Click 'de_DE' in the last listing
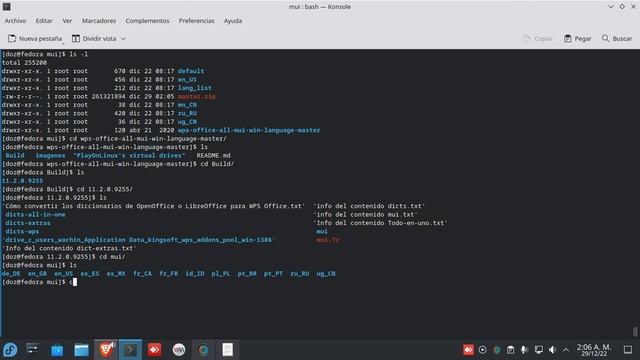The image size is (640, 360). [x=11, y=274]
